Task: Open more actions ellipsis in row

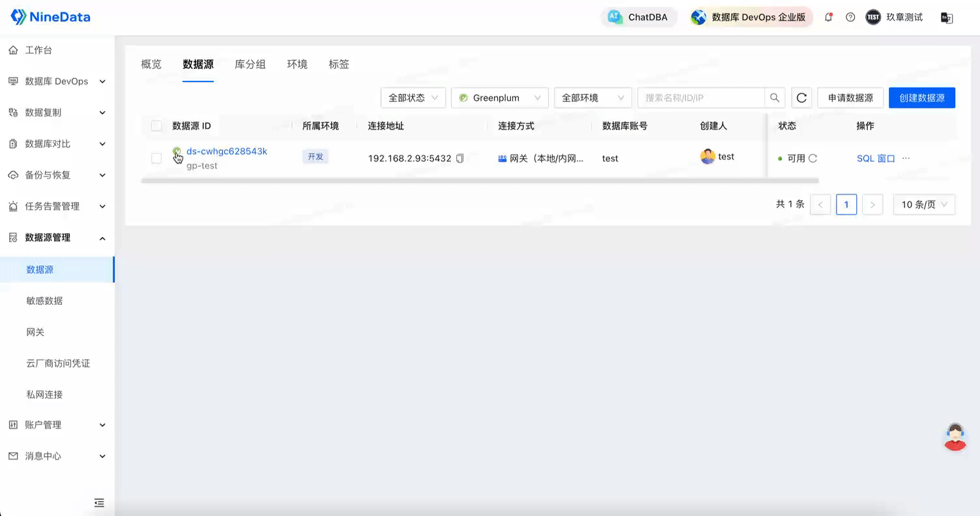Action: tap(906, 158)
